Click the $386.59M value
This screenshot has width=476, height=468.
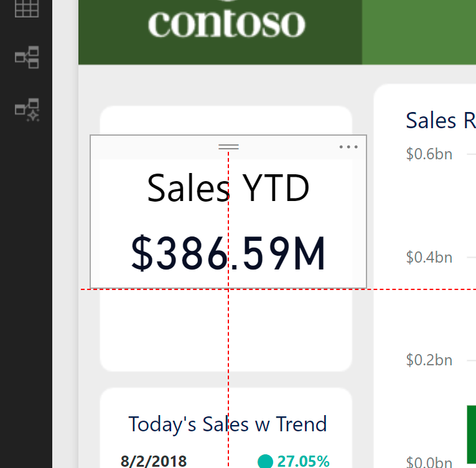click(228, 253)
